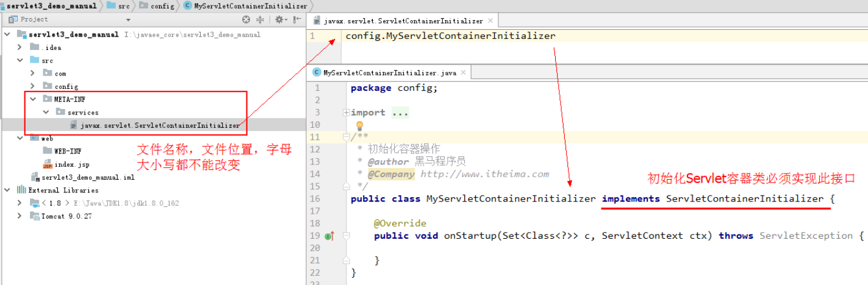Click ServletContainerInitializer interface name on line 16
Image resolution: width=868 pixels, height=285 pixels.
click(744, 199)
